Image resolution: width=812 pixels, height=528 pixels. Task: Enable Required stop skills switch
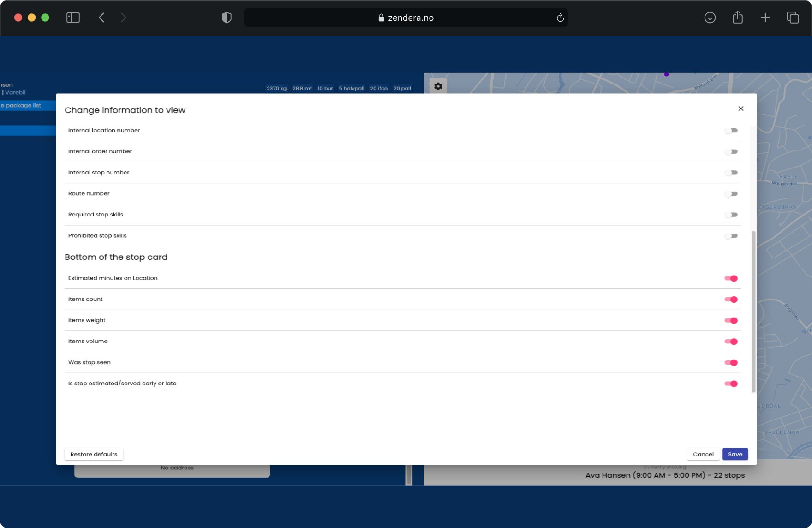[731, 215]
